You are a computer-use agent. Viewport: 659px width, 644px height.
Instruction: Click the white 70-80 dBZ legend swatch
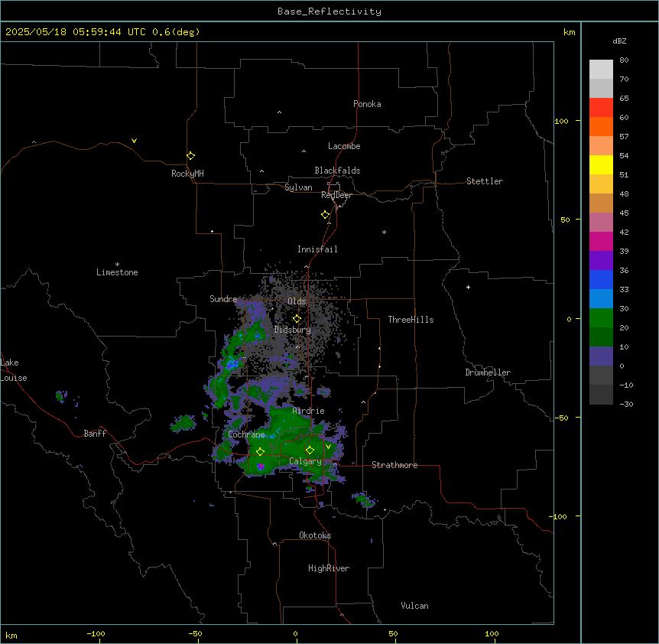tap(601, 70)
